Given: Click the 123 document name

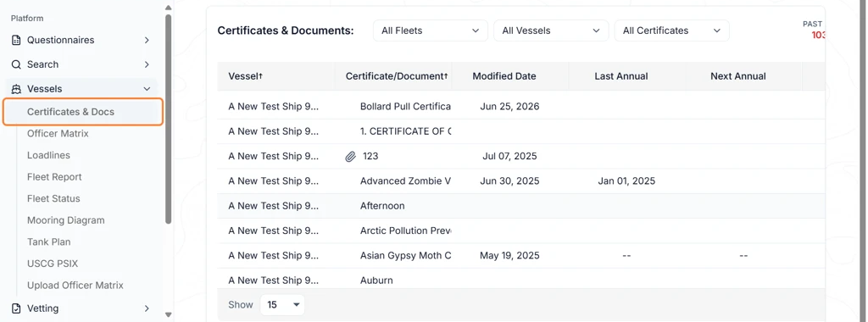Looking at the screenshot, I should [370, 156].
